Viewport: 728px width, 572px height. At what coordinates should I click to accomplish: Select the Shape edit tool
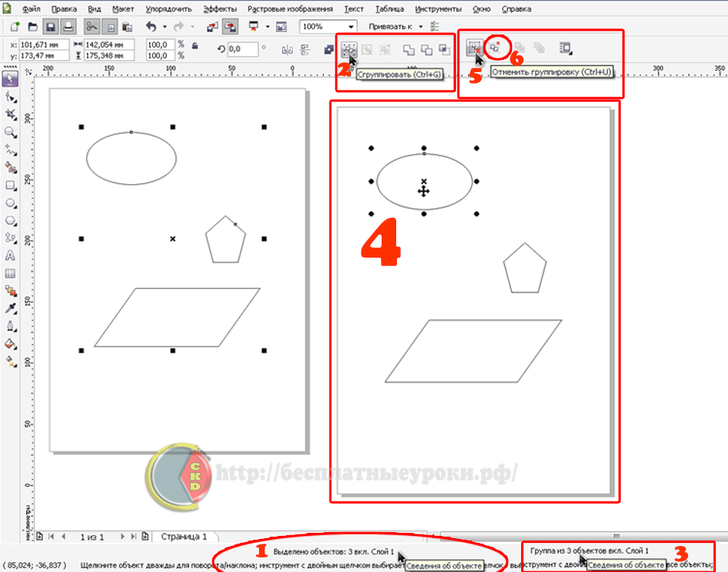[10, 97]
